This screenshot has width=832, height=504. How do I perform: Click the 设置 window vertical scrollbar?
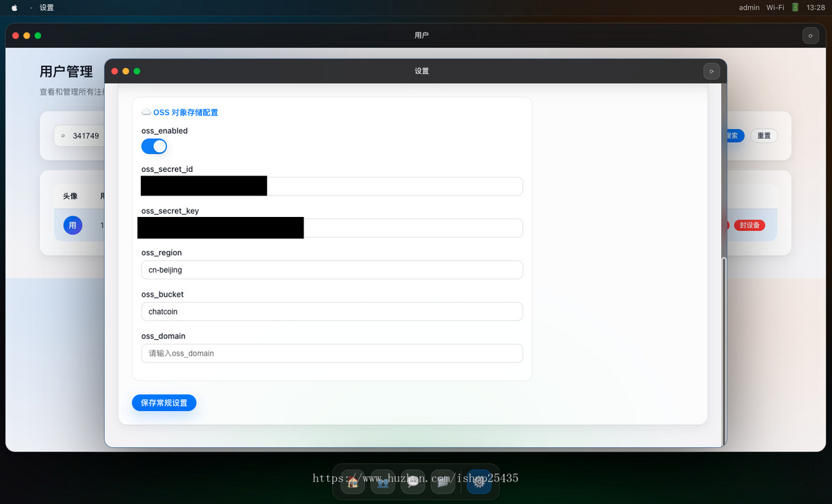723,350
